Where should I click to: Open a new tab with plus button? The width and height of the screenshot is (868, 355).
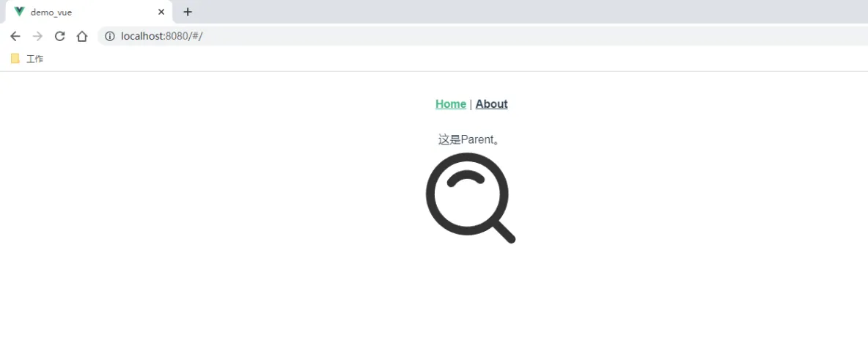(188, 12)
